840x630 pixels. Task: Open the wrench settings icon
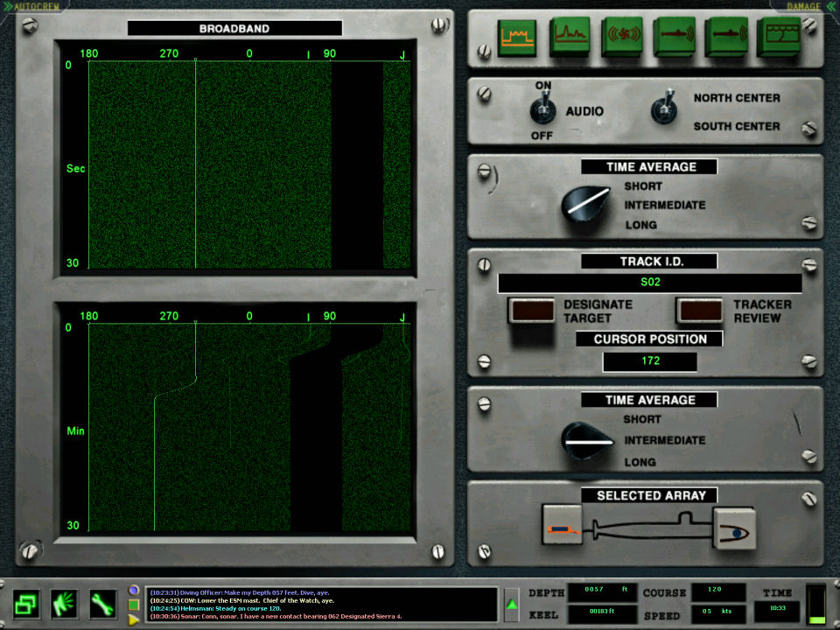tap(103, 603)
